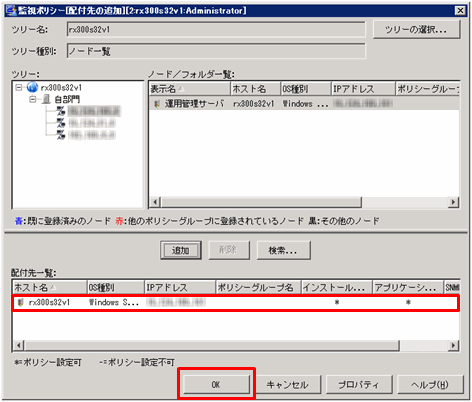Click node list horizontal scrollbar thumb
This screenshot has height=402, width=472.
click(261, 202)
